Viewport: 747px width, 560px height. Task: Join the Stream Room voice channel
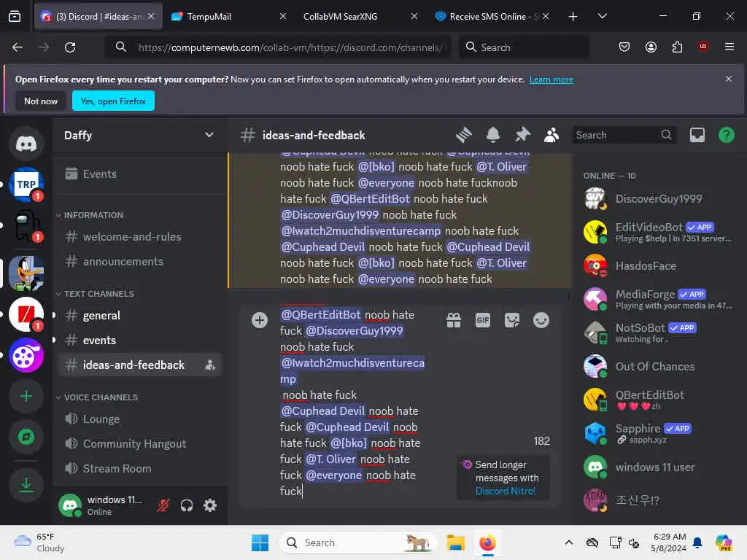coord(140,469)
